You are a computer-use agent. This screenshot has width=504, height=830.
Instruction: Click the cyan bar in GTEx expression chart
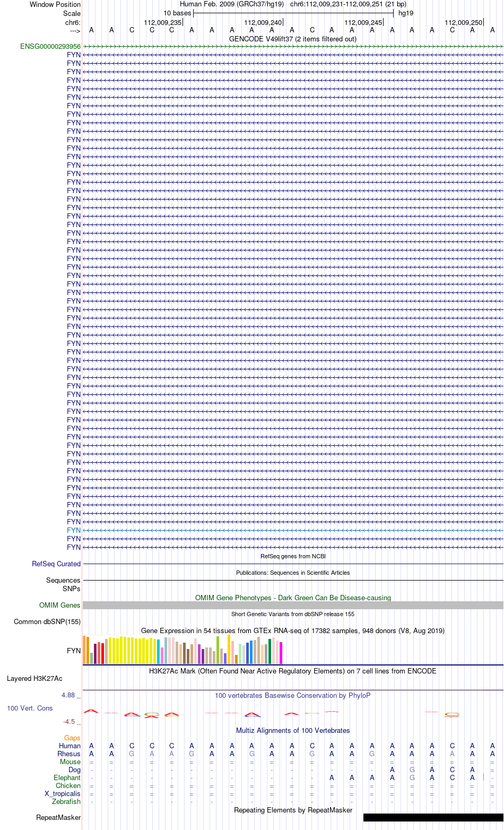pyautogui.click(x=159, y=652)
